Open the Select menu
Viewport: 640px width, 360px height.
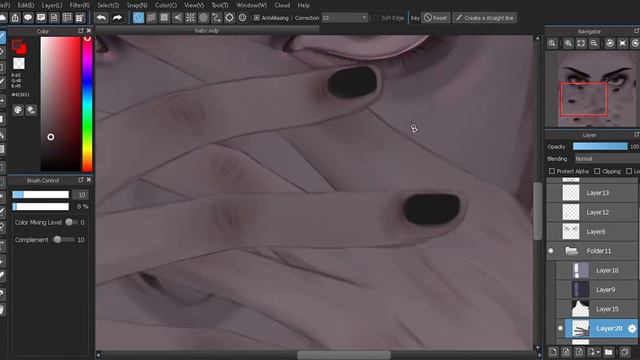point(108,5)
